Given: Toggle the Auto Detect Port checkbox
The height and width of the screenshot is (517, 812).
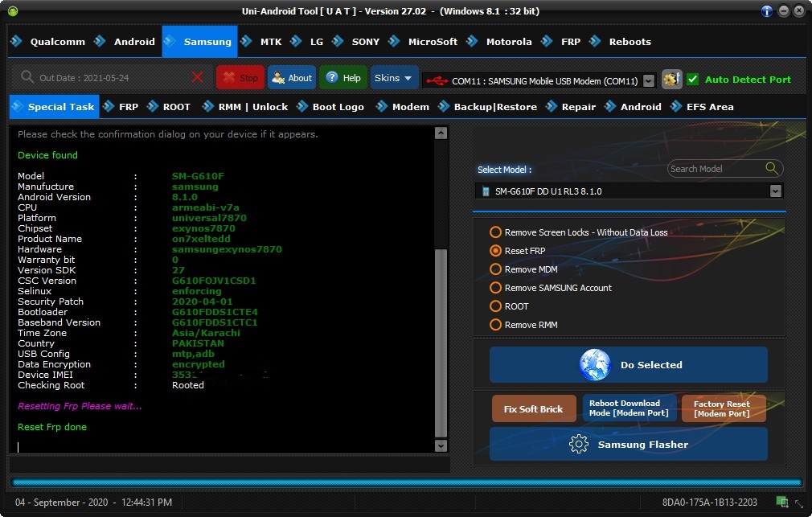Looking at the screenshot, I should [692, 79].
